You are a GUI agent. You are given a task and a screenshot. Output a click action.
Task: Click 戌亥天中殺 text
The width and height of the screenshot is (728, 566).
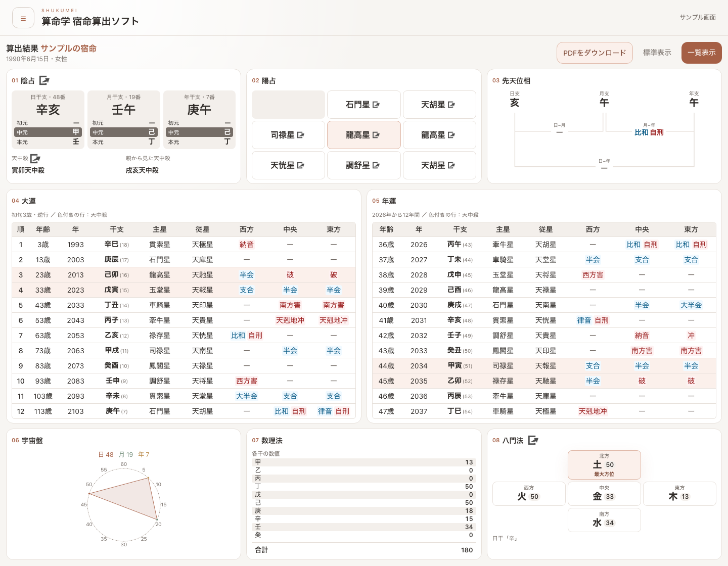142,170
